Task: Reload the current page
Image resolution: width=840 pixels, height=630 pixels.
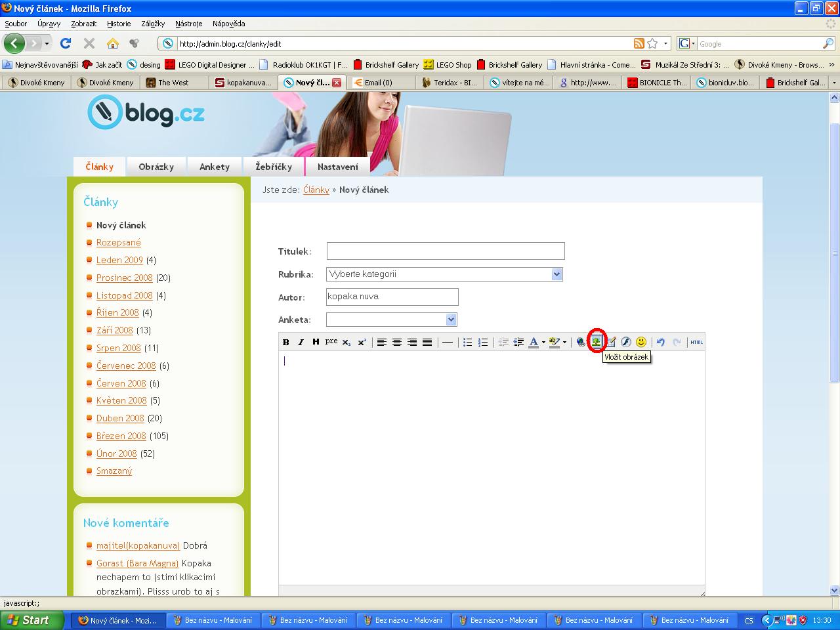Action: pyautogui.click(x=66, y=43)
